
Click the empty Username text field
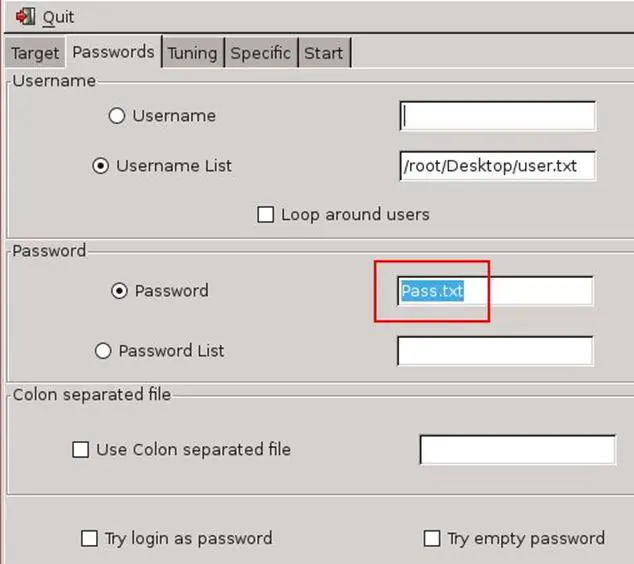point(497,116)
